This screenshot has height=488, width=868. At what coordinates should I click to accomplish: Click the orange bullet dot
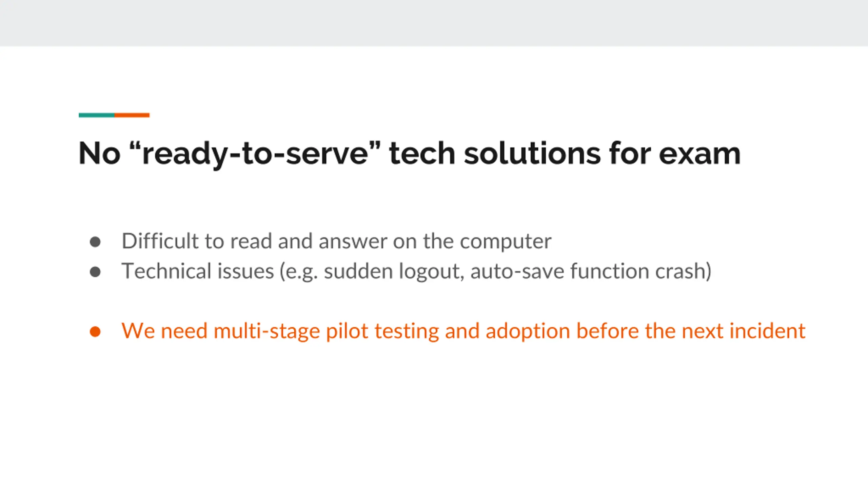coord(95,331)
